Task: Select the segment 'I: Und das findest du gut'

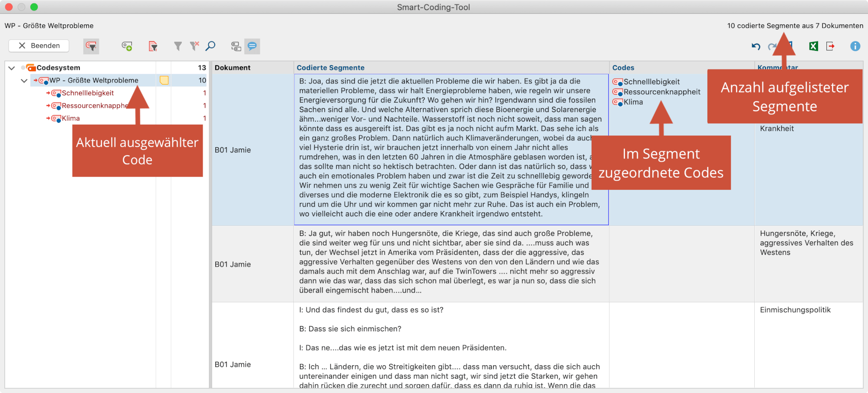Action: (451, 346)
